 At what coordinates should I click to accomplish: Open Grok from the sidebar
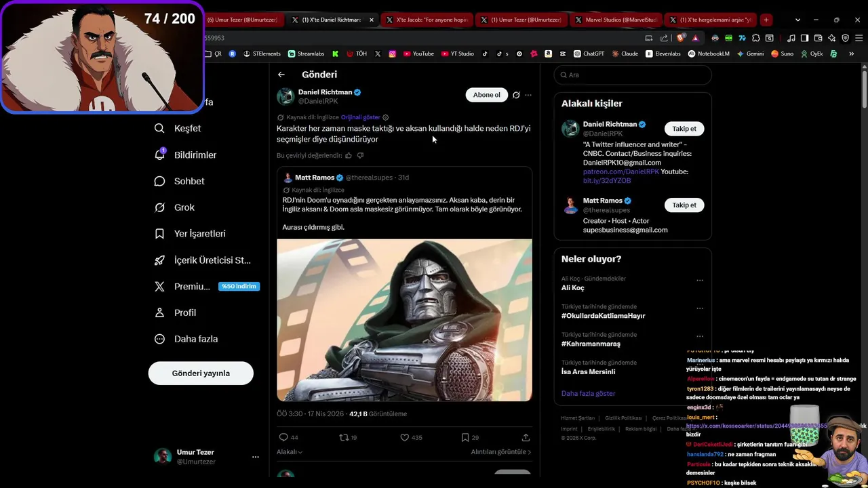click(x=175, y=207)
